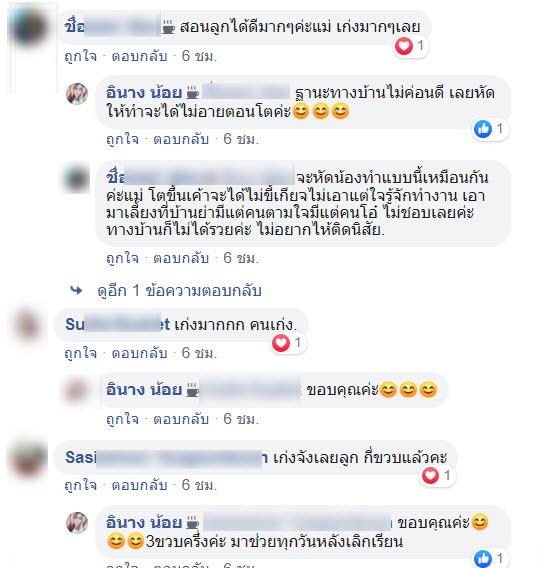Click heart reaction on เก่งจังเลยลูก comment
Image resolution: width=544 pixels, height=568 pixels.
coord(430,475)
